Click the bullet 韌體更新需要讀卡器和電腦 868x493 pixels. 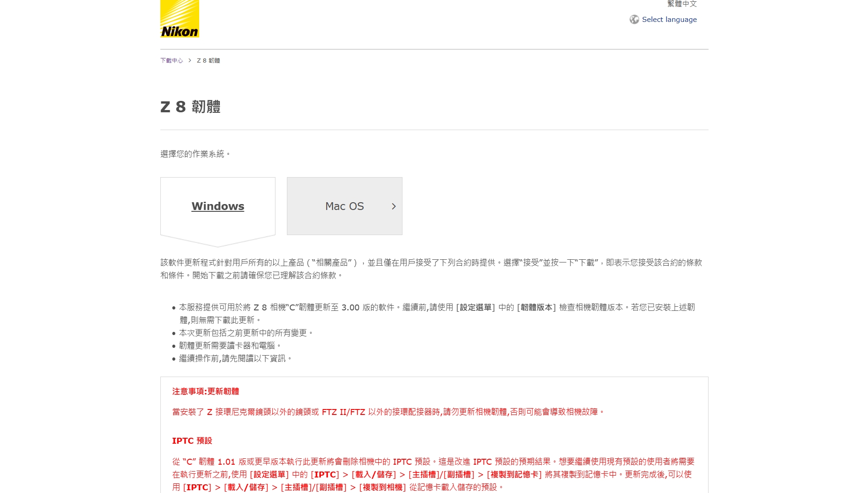point(230,346)
